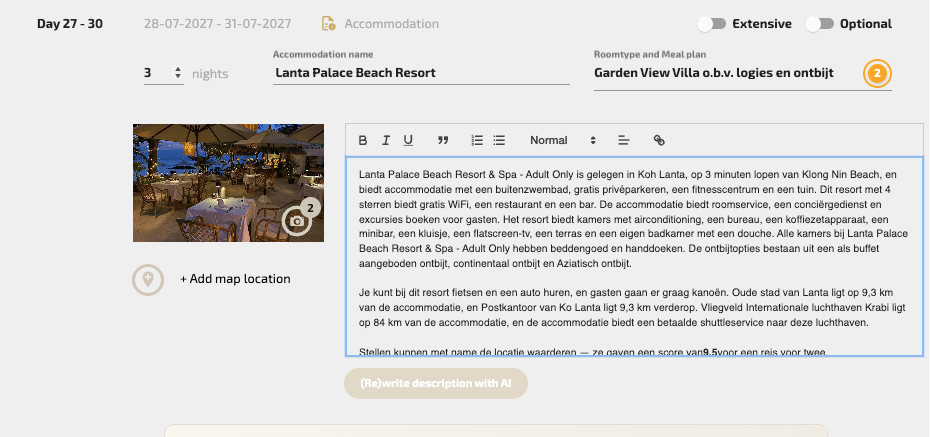The width and height of the screenshot is (930, 437).
Task: Adjust the nights count stepper
Action: coord(178,73)
